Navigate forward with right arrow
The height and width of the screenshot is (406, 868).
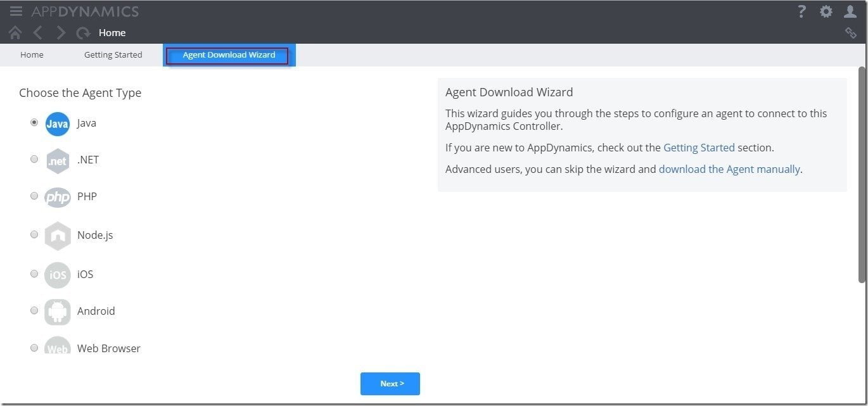pyautogui.click(x=61, y=33)
